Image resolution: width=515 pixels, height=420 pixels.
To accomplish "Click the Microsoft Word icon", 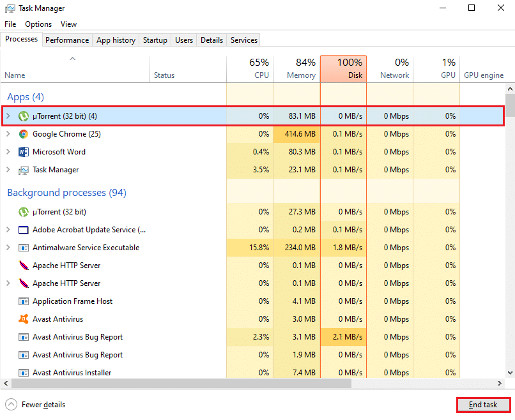I will coord(24,152).
